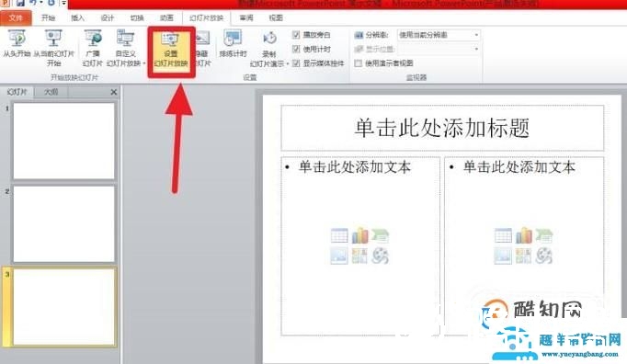Click Hide Slide (隐藏幻灯片) button
The height and width of the screenshot is (364, 627).
pyautogui.click(x=203, y=48)
